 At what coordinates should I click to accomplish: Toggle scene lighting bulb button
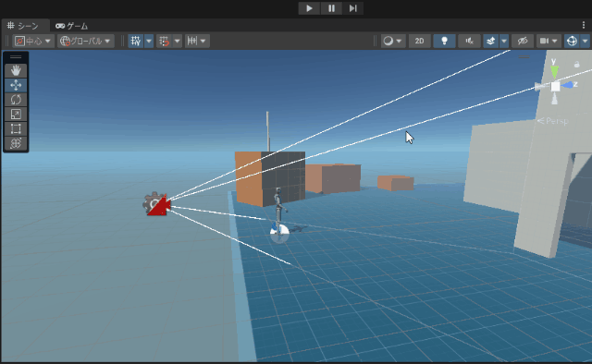point(444,41)
